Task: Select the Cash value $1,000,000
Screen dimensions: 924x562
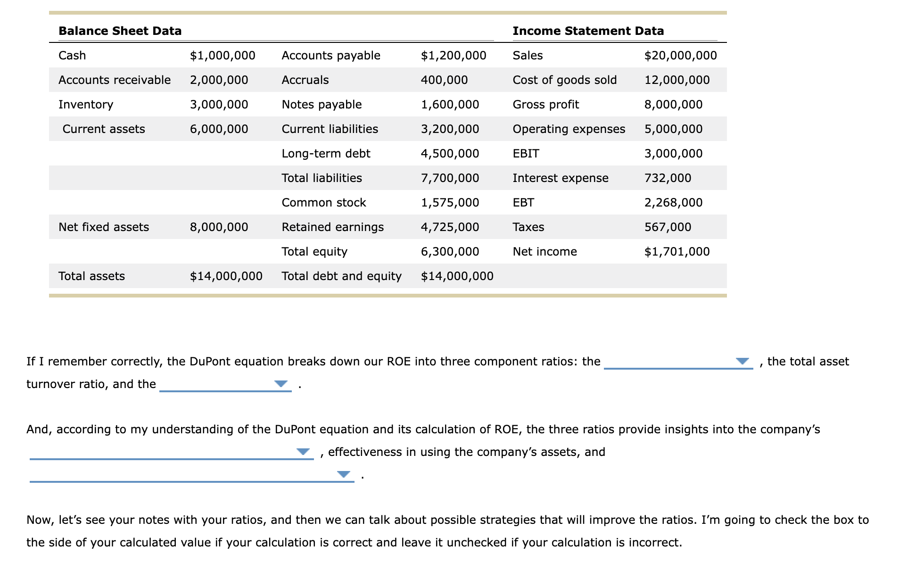Action: coord(223,56)
